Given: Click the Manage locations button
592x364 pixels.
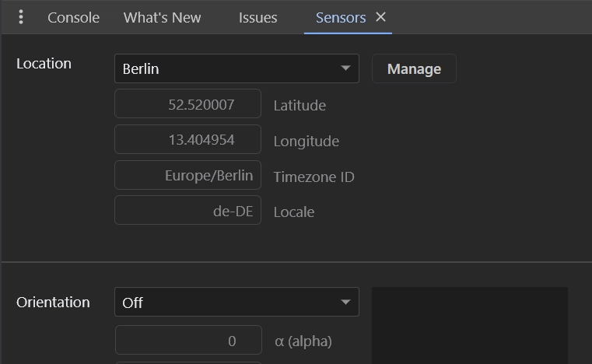Looking at the screenshot, I should [414, 68].
